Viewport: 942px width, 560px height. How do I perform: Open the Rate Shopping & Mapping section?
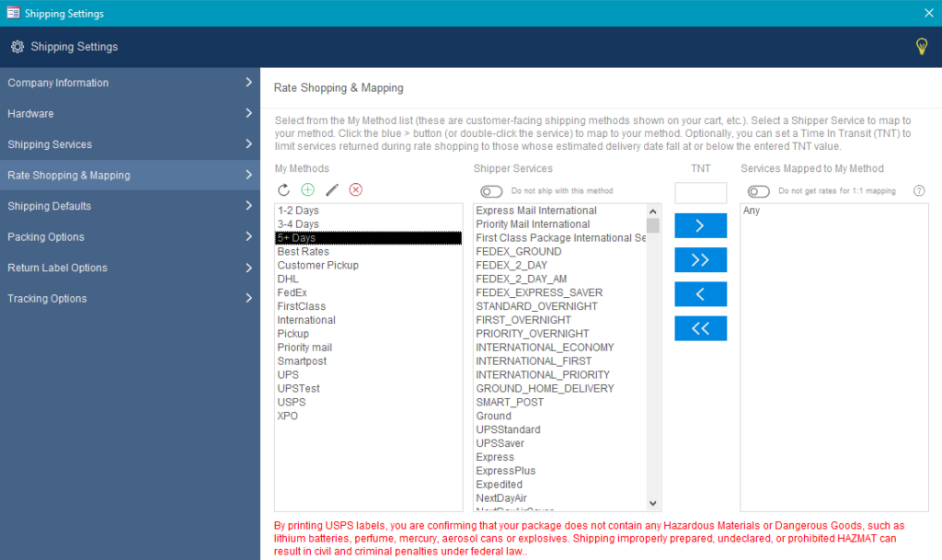(x=131, y=175)
